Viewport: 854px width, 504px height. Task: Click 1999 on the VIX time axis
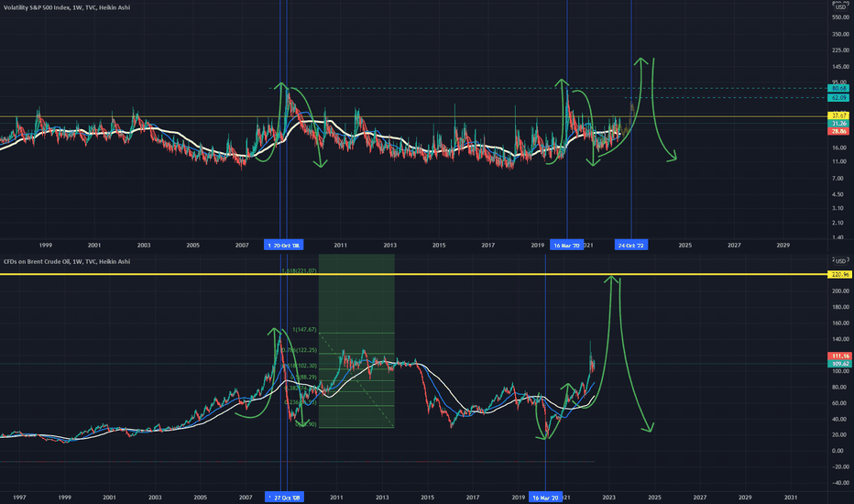pos(45,246)
